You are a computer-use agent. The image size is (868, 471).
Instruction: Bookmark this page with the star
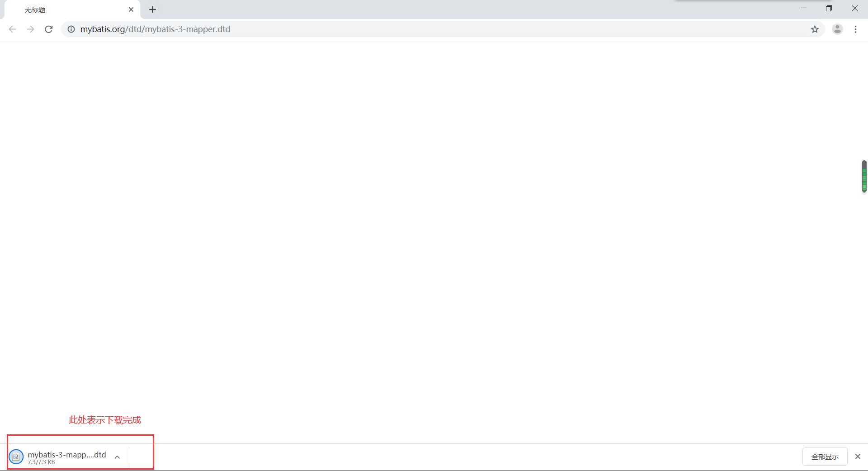pyautogui.click(x=815, y=29)
